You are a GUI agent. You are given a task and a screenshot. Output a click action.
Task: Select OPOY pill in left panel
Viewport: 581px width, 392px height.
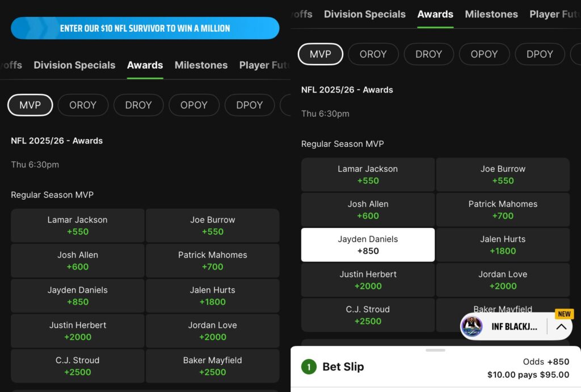[194, 105]
